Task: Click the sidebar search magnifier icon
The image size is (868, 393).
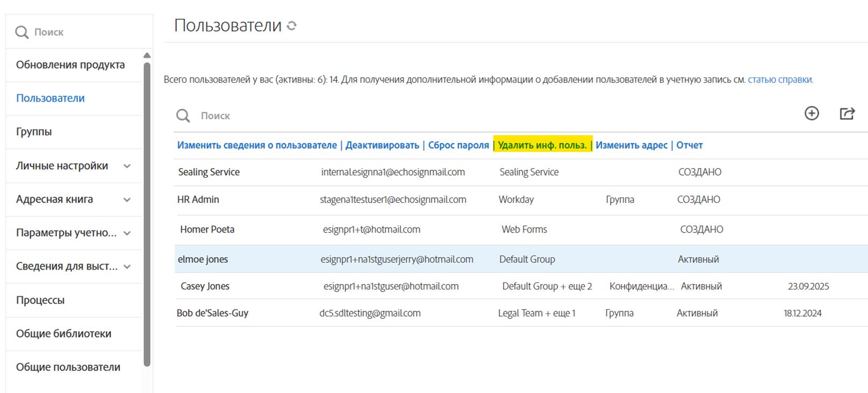Action: pos(22,32)
